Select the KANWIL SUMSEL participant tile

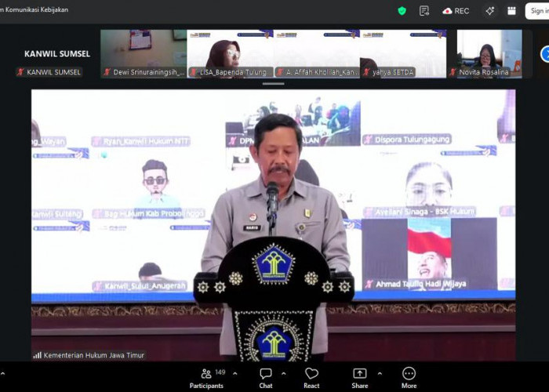click(57, 53)
